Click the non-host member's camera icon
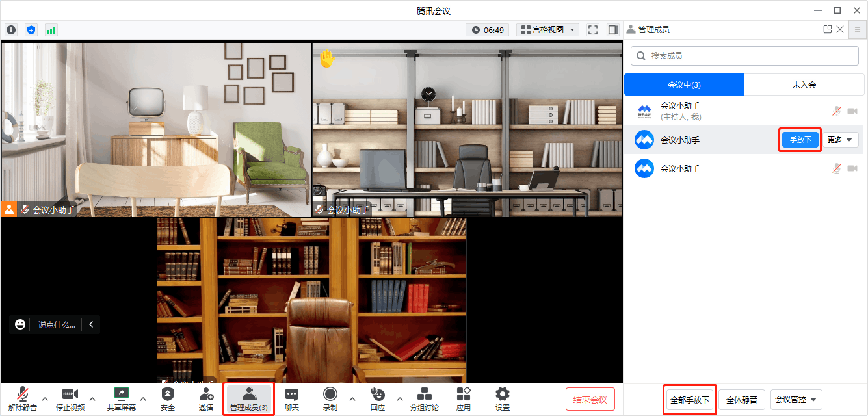 point(852,168)
